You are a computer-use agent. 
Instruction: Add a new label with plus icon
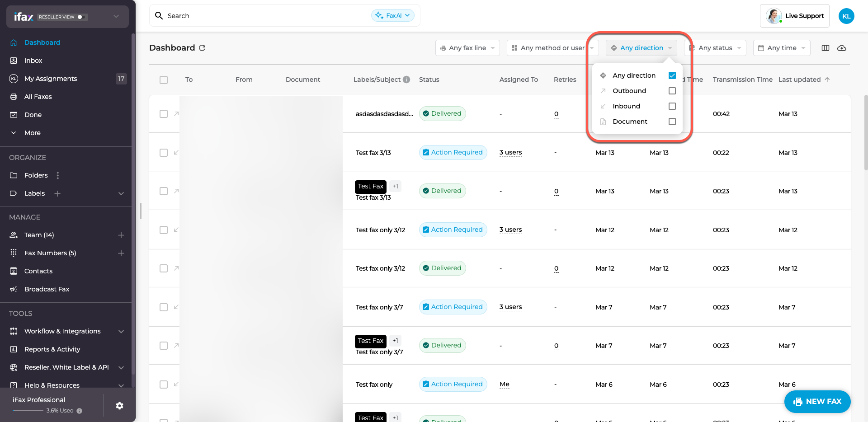(57, 193)
